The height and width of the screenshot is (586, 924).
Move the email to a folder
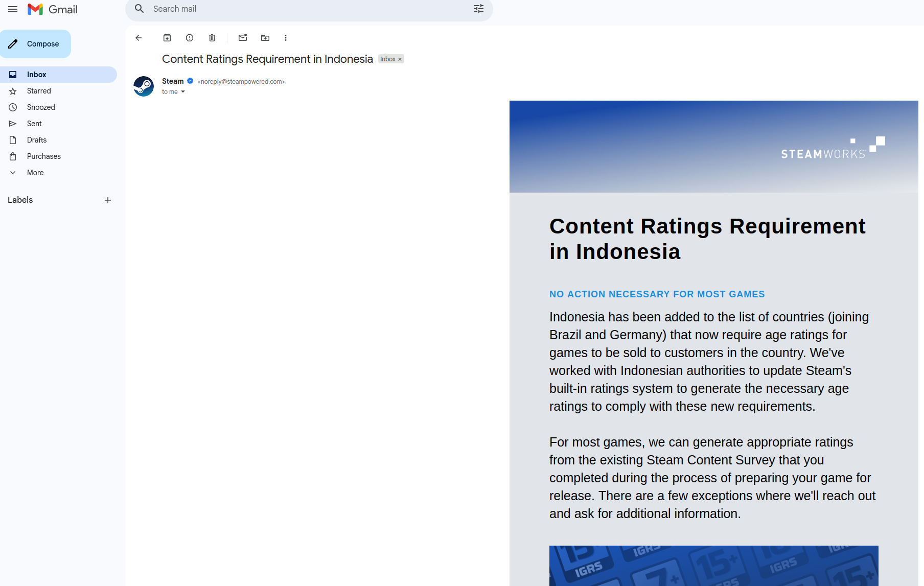[x=265, y=38]
